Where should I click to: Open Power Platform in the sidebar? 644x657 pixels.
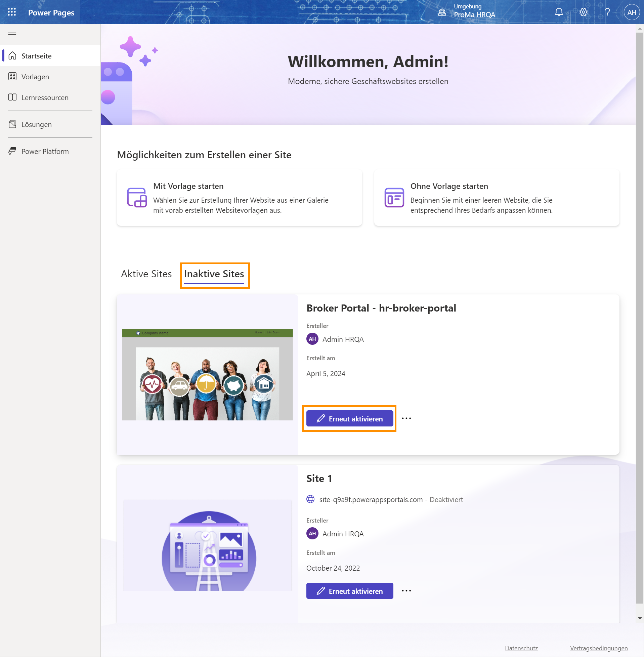[x=50, y=151]
